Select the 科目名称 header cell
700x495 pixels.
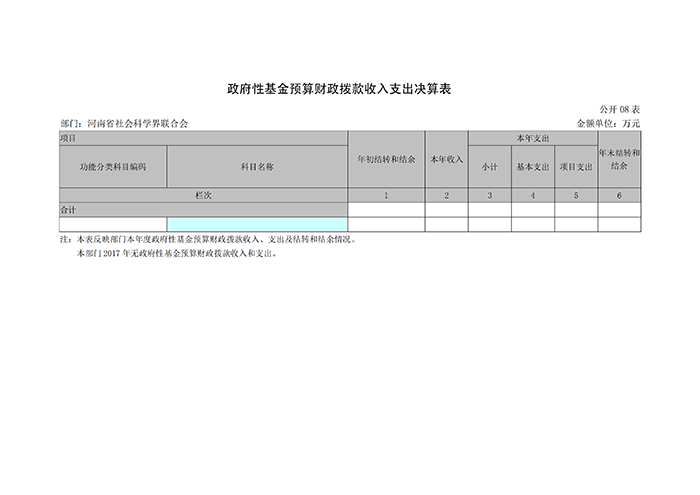tap(257, 166)
